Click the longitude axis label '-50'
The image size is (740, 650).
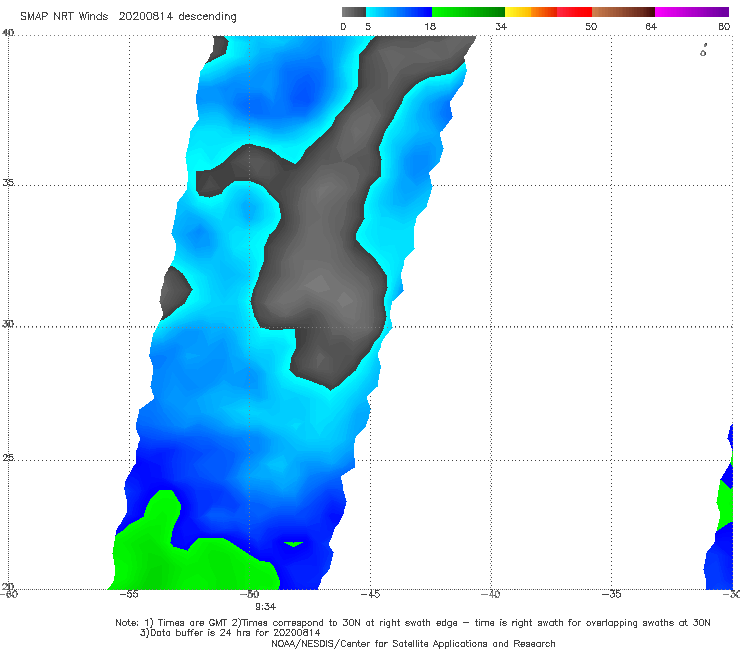coord(250,594)
